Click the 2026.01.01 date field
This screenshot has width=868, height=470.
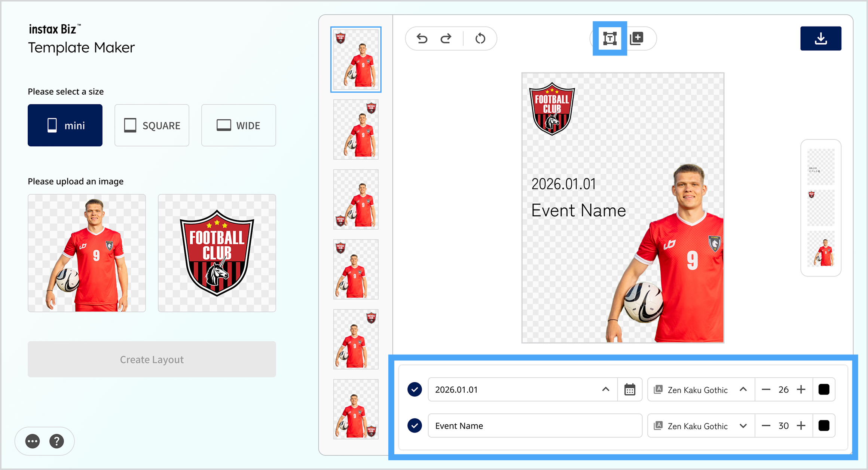click(x=523, y=390)
